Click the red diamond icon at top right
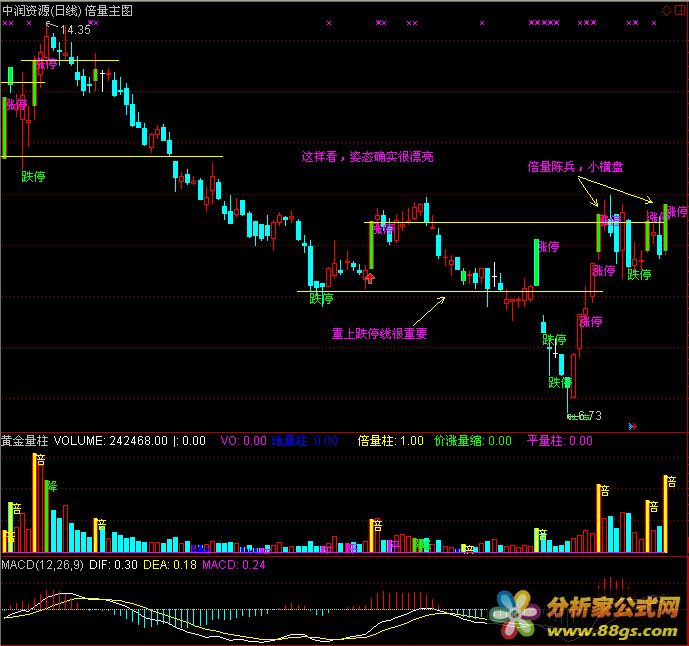Screen dimensions: 689x646 tap(666, 11)
